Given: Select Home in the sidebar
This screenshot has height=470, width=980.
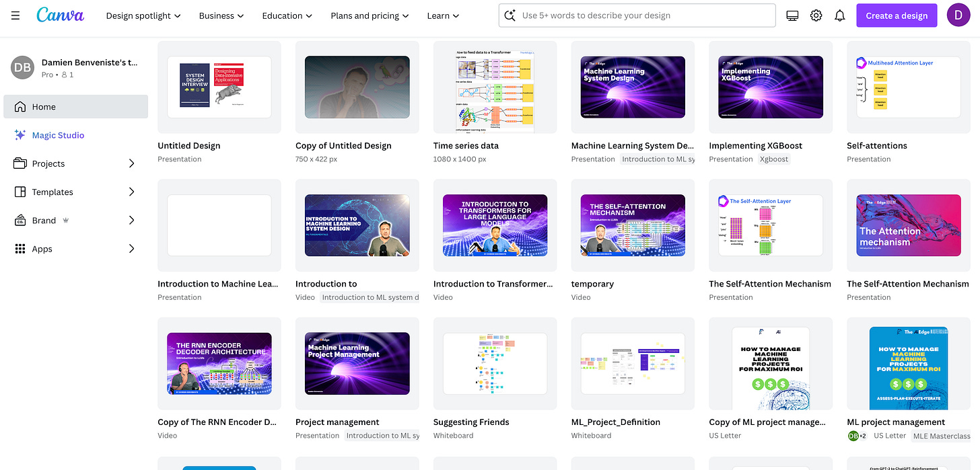Looking at the screenshot, I should click(75, 106).
